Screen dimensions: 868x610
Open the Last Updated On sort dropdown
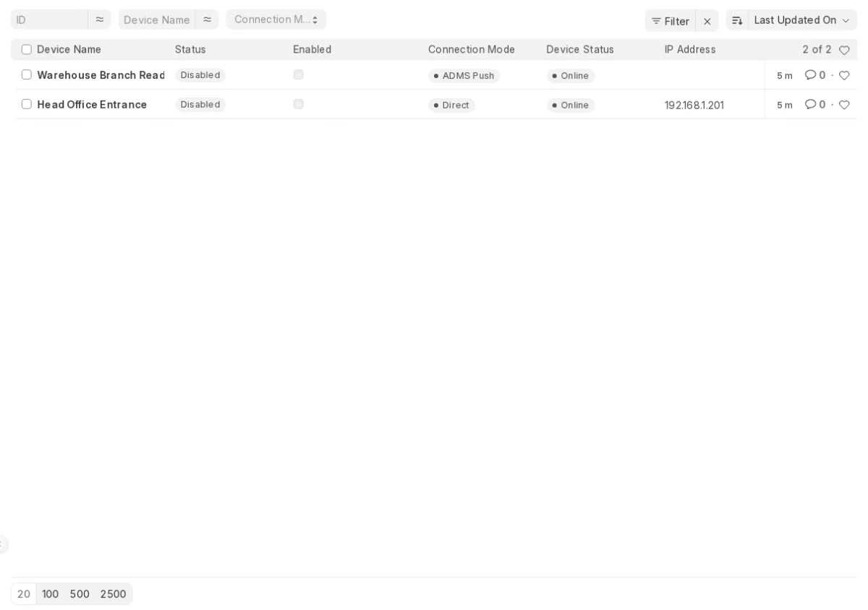[x=802, y=21]
